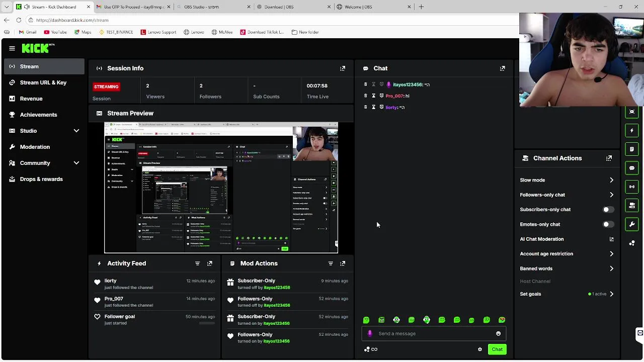This screenshot has height=362, width=644.
Task: Open the Lenovo Support bookmark
Action: tap(158, 32)
